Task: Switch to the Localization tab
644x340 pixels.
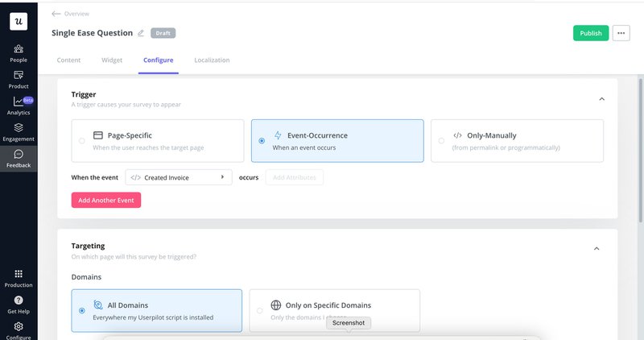Action: coord(212,60)
